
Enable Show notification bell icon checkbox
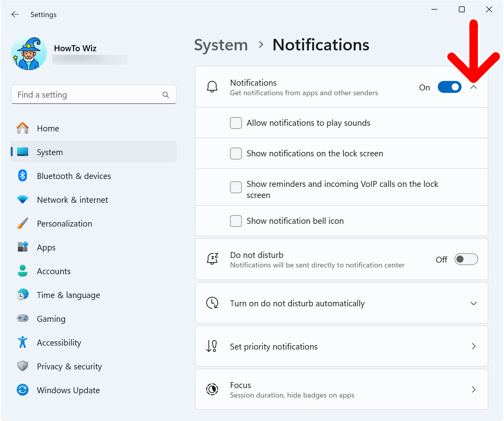[236, 221]
